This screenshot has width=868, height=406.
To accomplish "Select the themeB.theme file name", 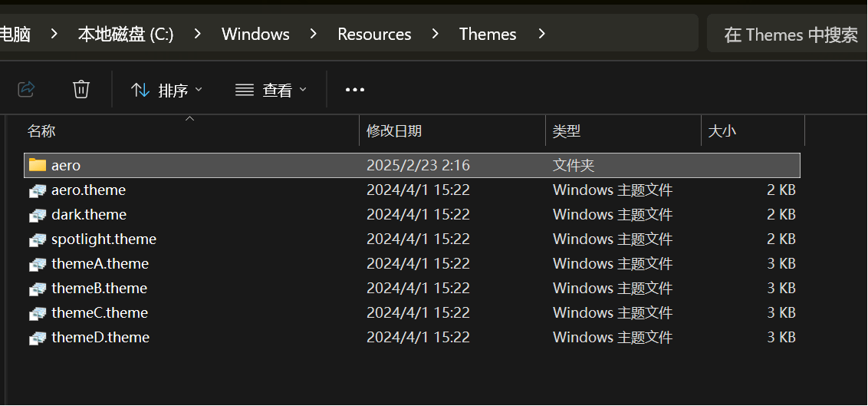I will tap(100, 288).
